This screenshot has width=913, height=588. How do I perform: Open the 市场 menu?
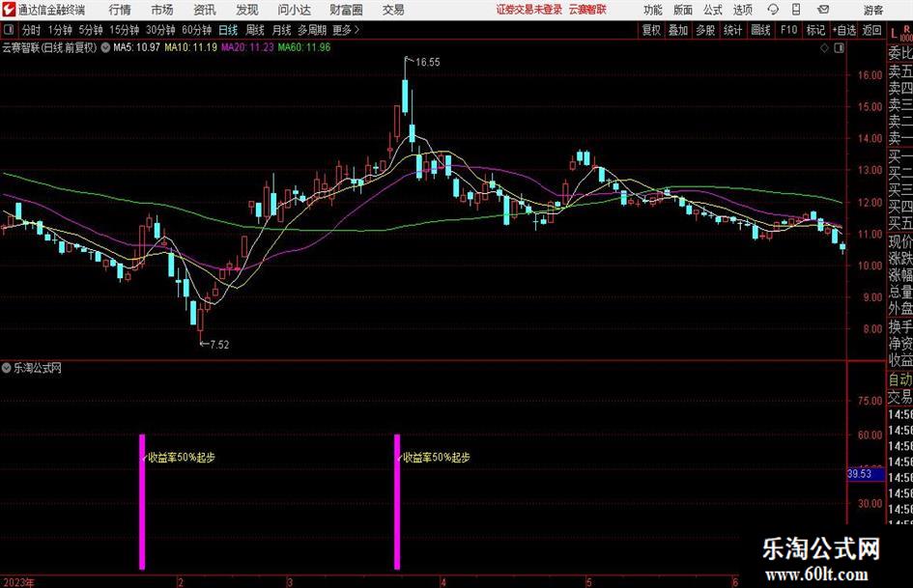coord(162,10)
